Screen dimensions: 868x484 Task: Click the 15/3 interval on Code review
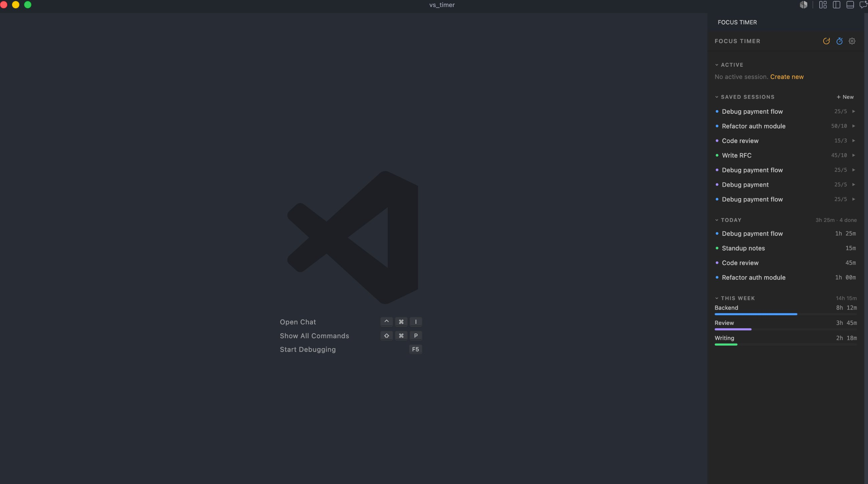(840, 141)
